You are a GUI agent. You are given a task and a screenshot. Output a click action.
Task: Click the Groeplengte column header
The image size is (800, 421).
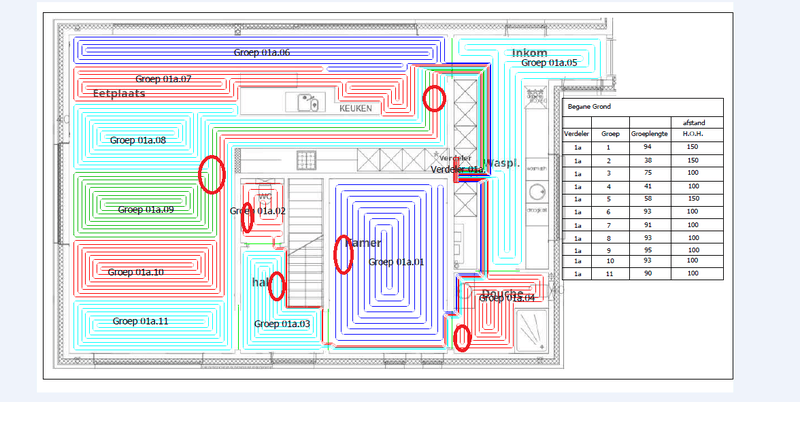point(649,134)
